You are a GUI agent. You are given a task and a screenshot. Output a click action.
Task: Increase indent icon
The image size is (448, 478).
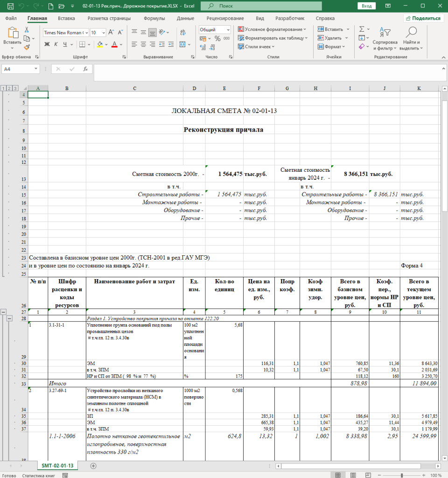click(x=171, y=44)
